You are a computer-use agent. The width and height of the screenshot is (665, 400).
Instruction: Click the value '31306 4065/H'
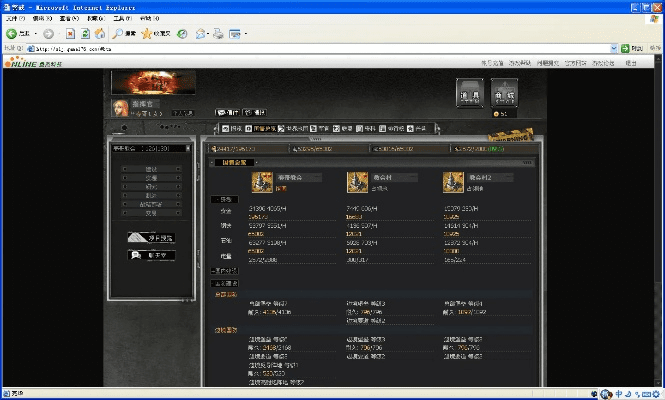pyautogui.click(x=265, y=209)
